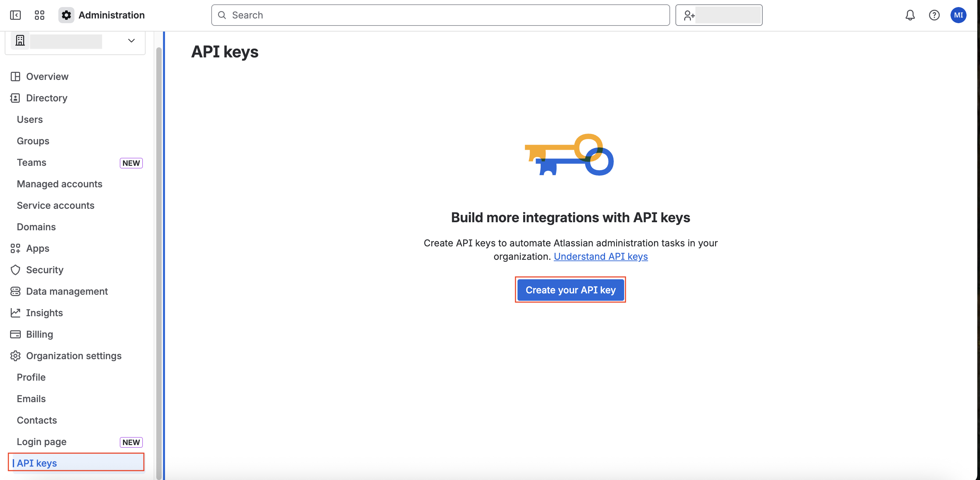Go to Billing in the sidebar

[39, 334]
